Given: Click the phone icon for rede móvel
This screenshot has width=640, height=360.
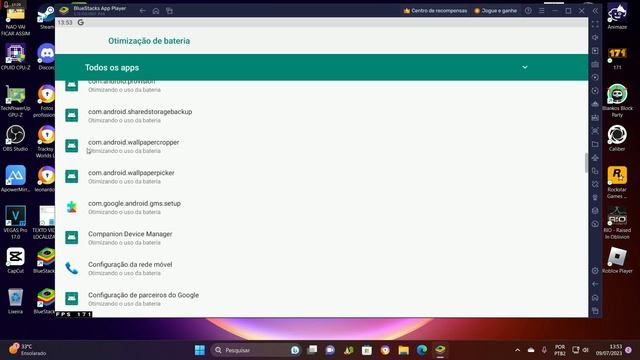Looking at the screenshot, I should 72,268.
